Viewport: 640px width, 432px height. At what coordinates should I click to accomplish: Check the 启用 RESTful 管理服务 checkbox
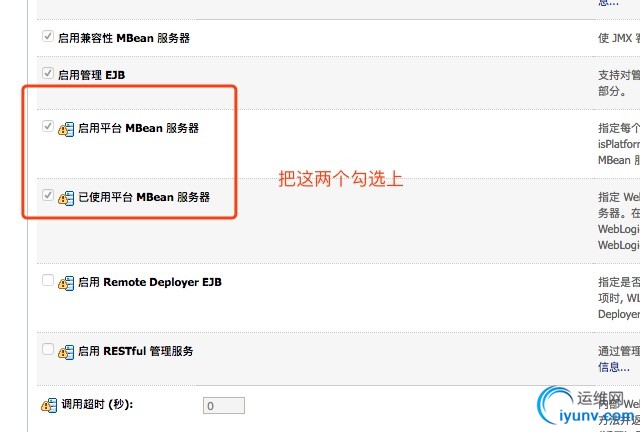[x=48, y=349]
